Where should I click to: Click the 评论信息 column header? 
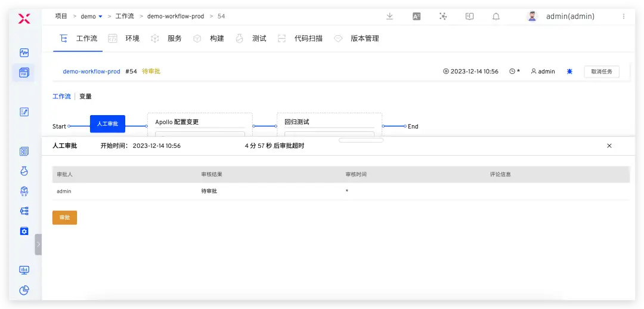[500, 175]
